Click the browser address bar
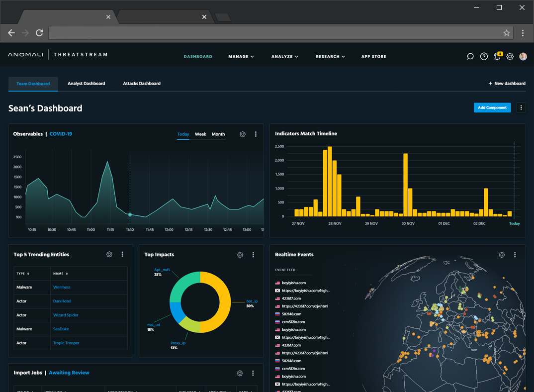This screenshot has height=392, width=534. click(x=280, y=33)
